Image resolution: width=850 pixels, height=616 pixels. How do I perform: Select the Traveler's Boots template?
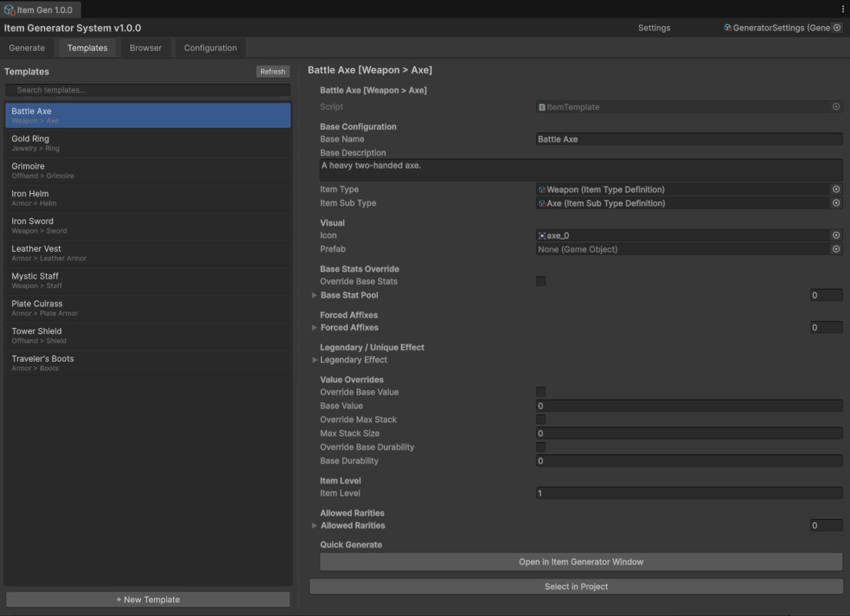coord(148,363)
